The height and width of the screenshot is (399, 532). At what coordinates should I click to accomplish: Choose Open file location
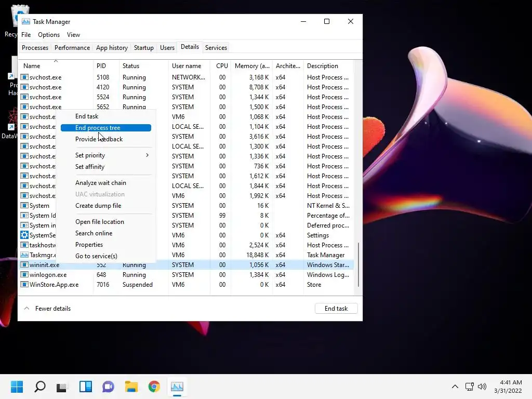99,221
